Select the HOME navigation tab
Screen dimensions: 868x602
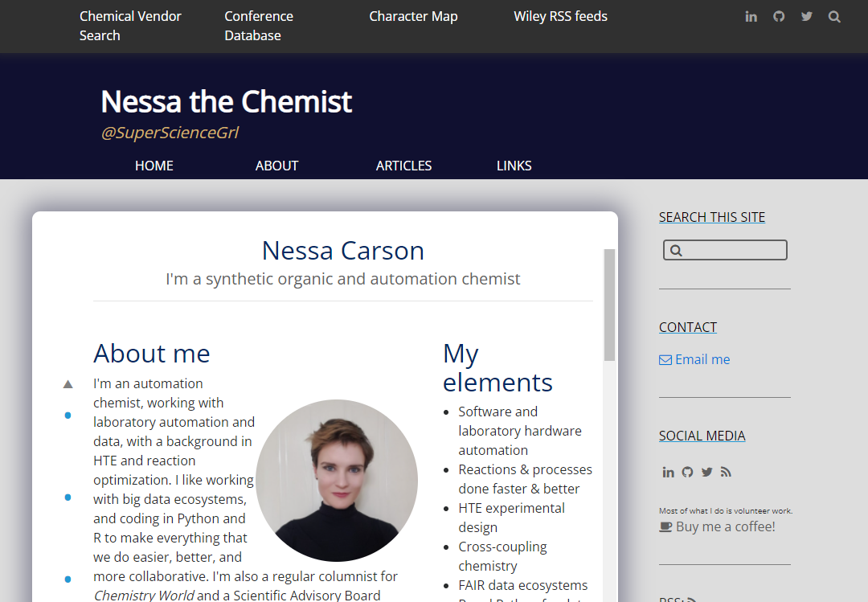coord(154,166)
